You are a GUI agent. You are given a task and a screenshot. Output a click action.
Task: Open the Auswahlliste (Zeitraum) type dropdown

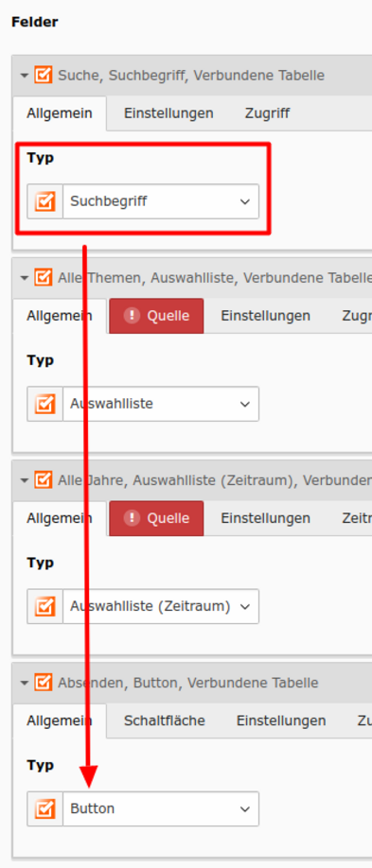(x=161, y=607)
